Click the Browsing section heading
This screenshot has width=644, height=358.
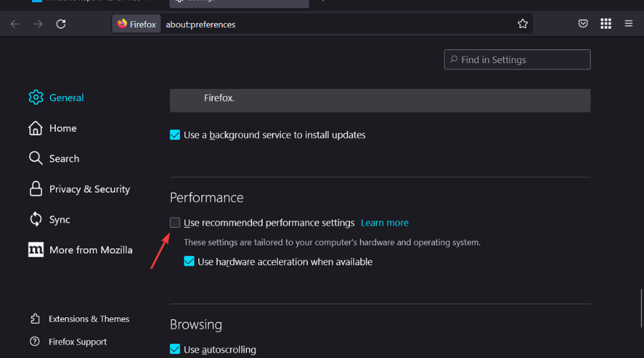click(x=196, y=325)
